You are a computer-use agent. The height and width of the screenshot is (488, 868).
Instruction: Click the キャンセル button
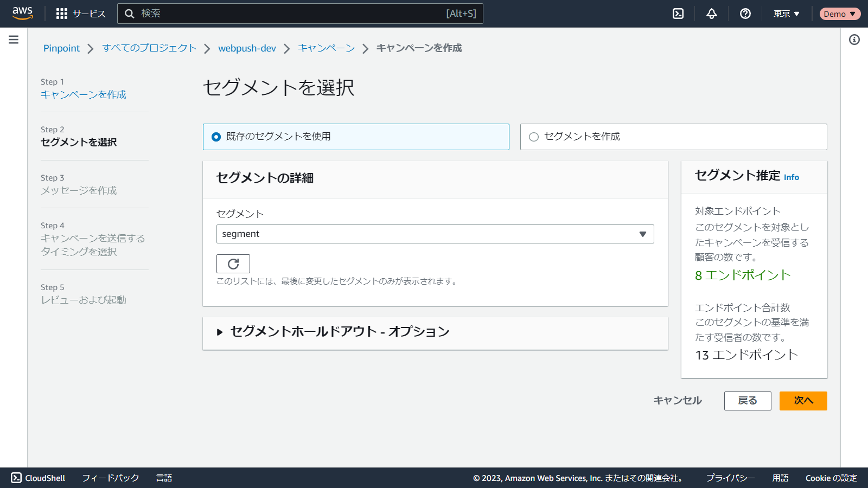678,401
